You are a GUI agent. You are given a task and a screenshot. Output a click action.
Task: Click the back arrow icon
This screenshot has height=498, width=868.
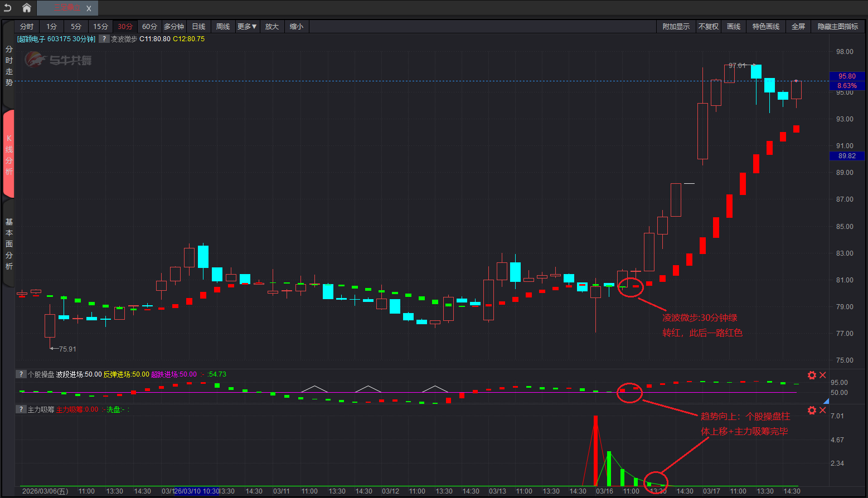[8, 8]
